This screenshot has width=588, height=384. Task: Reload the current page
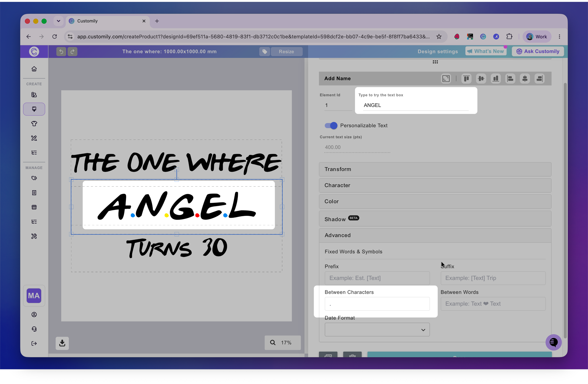(x=55, y=37)
